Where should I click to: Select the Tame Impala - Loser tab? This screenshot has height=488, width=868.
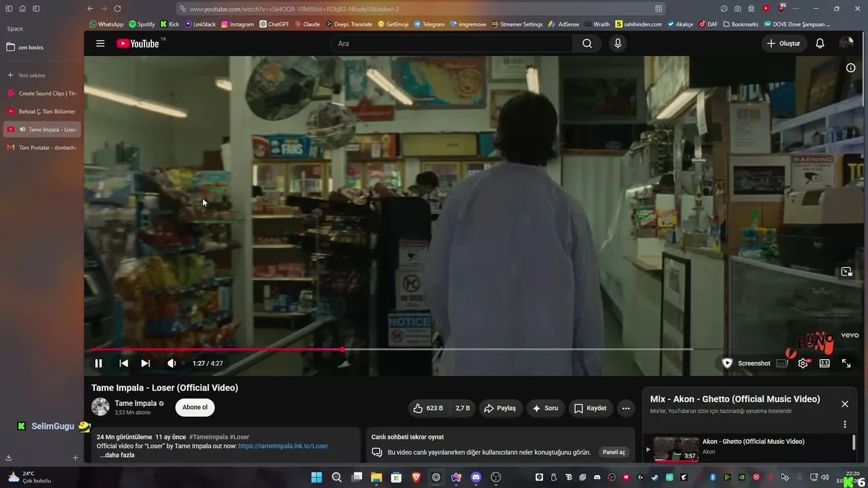[42, 129]
